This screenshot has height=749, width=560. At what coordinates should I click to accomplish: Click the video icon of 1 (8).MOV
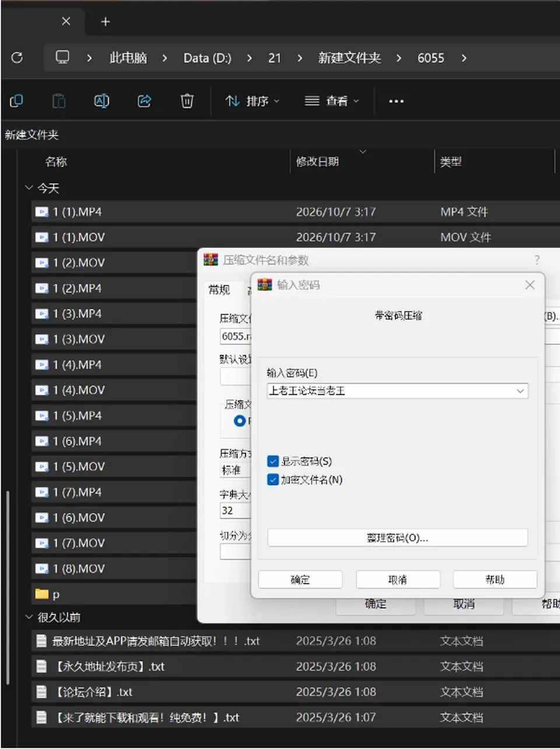(x=41, y=569)
